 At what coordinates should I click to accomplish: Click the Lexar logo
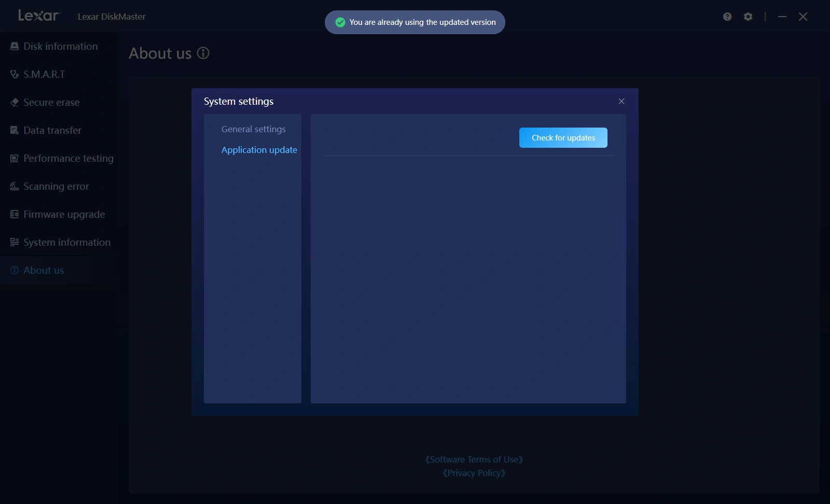coord(39,16)
